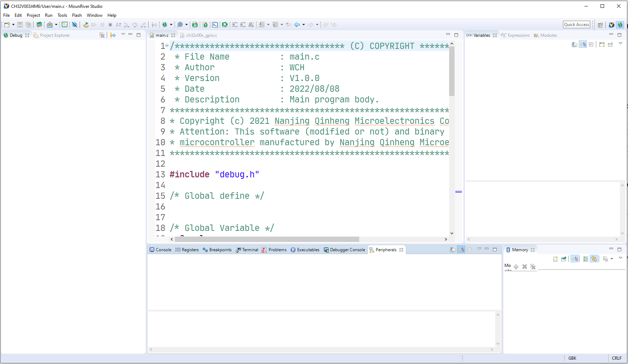
Task: Click the Save icon in toolbar
Action: (20, 25)
